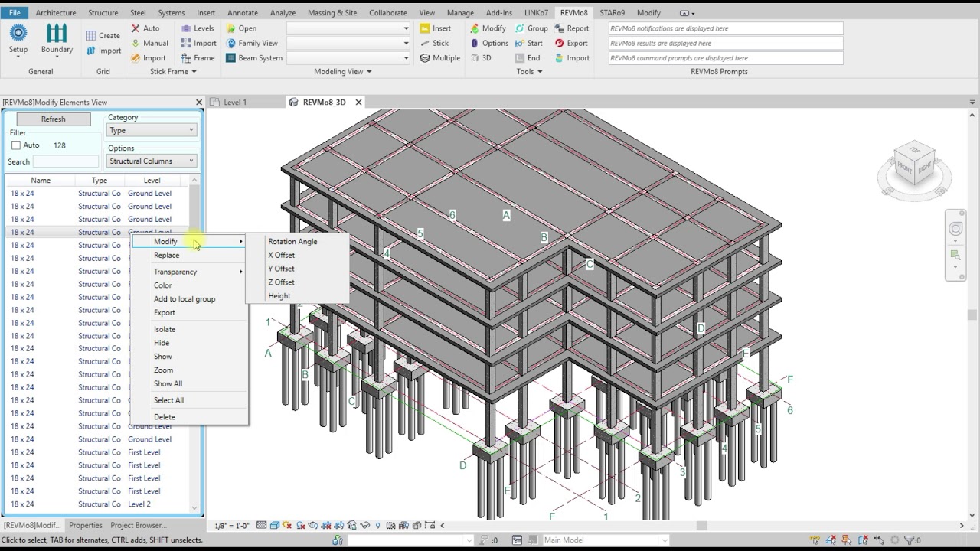Expand the Tools panel dropdown
Image resolution: width=980 pixels, height=551 pixels.
point(529,71)
